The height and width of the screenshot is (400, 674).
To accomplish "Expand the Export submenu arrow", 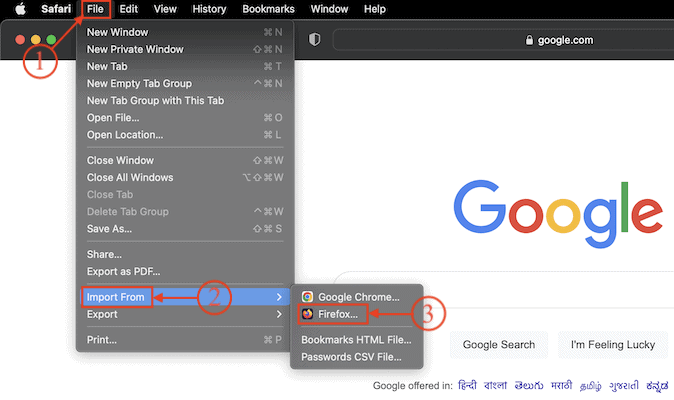I will (x=279, y=314).
